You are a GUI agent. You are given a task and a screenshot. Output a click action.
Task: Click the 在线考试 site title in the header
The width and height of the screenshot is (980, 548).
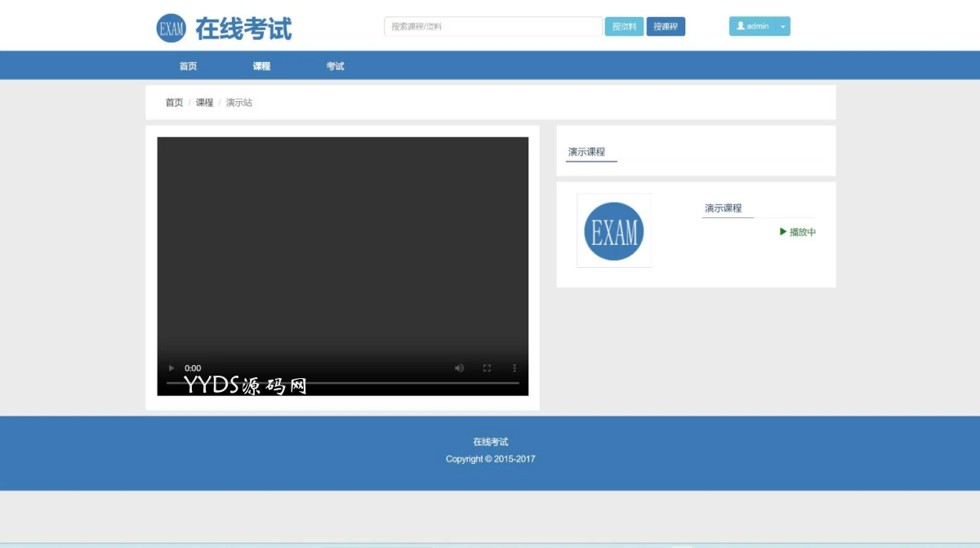click(243, 29)
